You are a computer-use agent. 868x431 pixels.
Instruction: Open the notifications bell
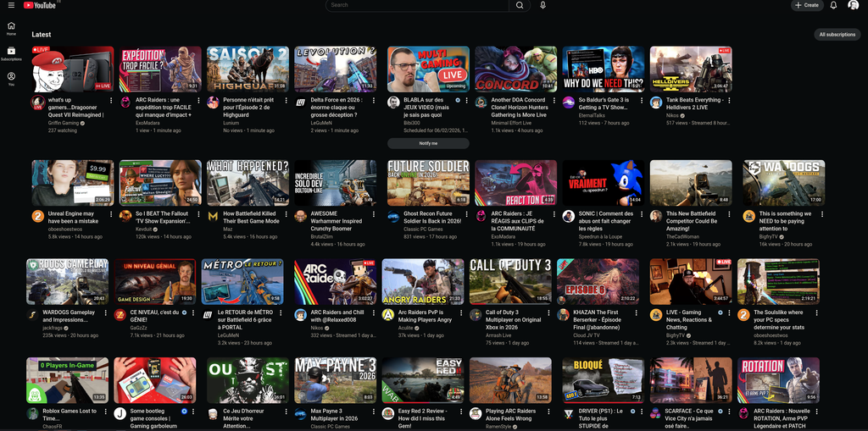tap(833, 5)
